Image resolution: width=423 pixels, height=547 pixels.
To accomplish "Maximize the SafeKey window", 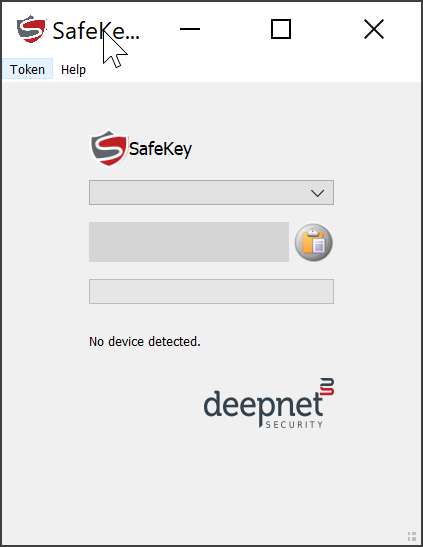I will click(x=281, y=29).
